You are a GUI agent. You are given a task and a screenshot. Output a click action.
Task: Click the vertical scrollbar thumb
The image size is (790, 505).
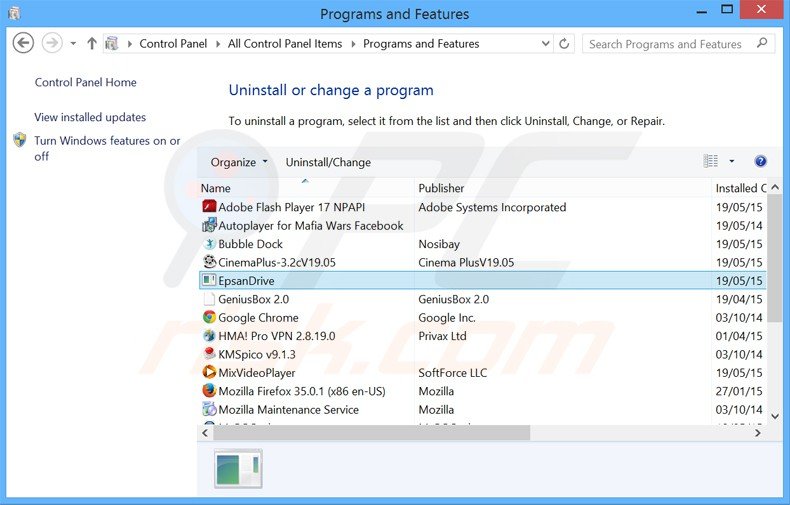(775, 257)
